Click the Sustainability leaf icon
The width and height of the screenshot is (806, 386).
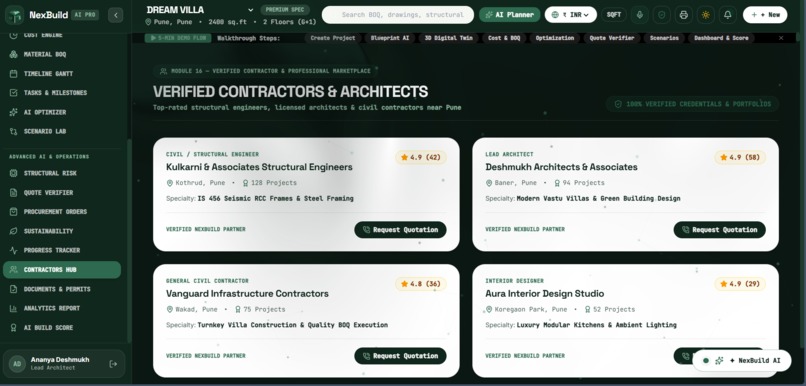coord(13,231)
